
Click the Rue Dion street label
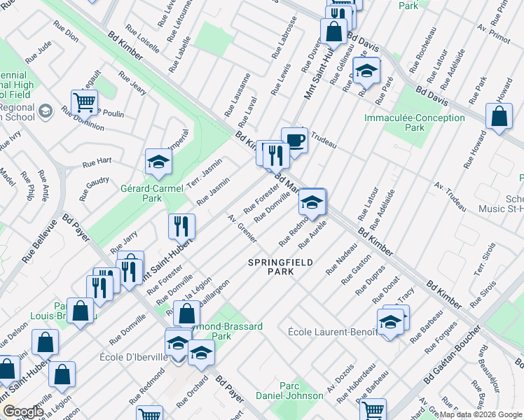coord(66,31)
